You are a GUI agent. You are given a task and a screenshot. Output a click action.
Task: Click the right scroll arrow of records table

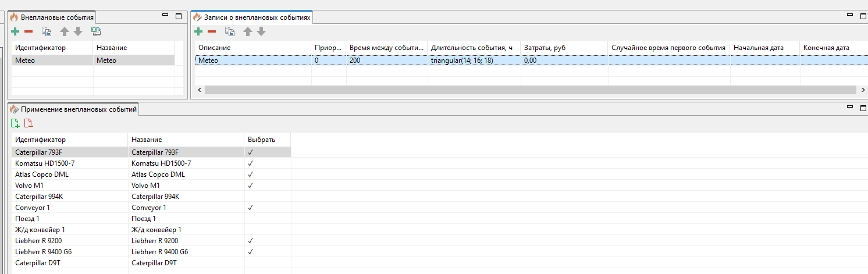[x=862, y=90]
